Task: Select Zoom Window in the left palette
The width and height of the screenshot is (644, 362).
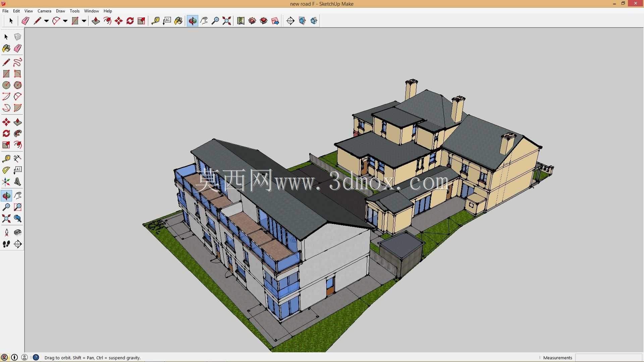Action: pyautogui.click(x=18, y=207)
